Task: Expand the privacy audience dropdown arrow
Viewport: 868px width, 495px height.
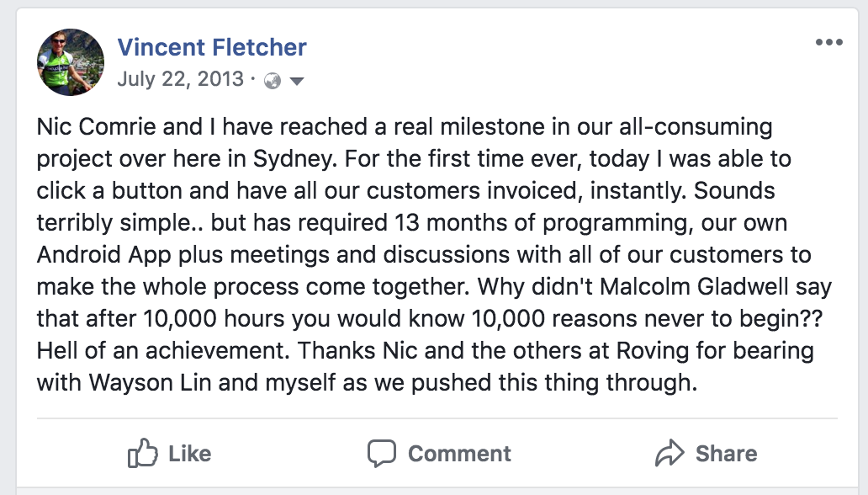Action: (297, 82)
